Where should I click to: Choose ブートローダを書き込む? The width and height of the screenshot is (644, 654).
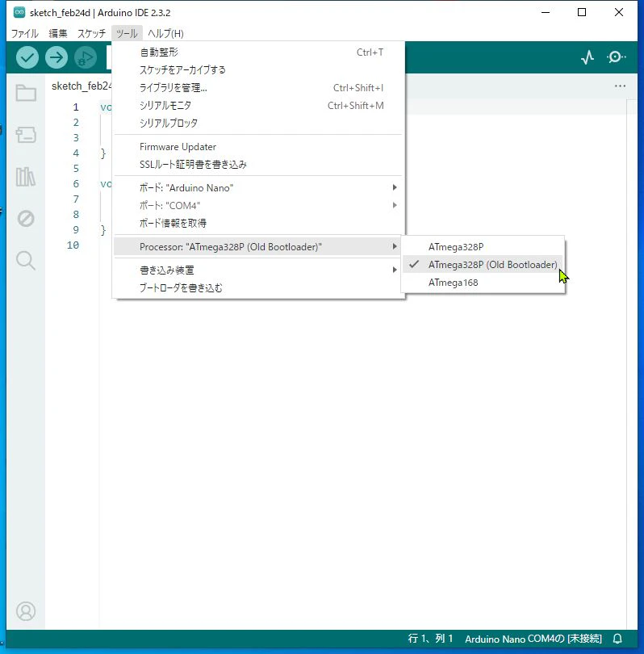(x=258, y=287)
